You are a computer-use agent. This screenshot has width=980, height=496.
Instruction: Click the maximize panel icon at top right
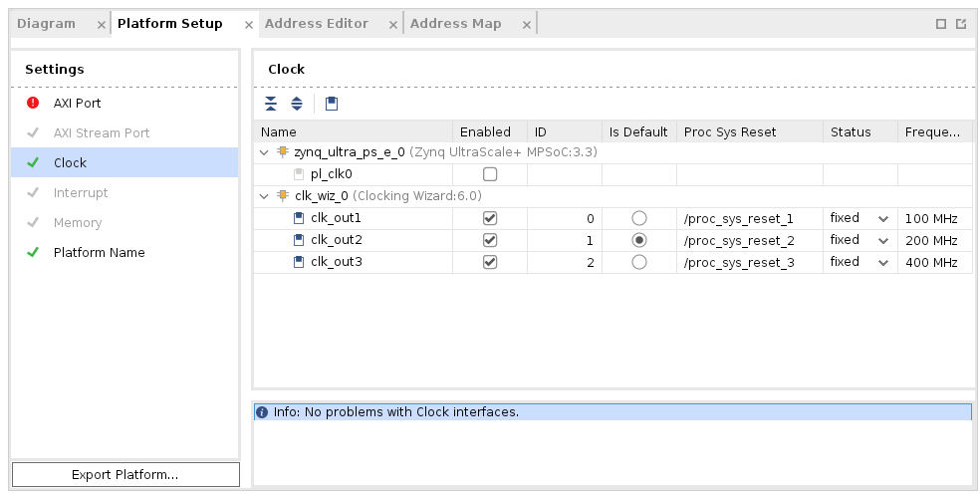pos(941,24)
